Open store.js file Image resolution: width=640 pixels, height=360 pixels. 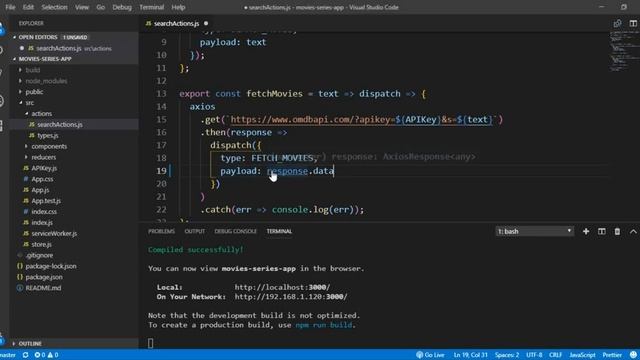click(42, 244)
